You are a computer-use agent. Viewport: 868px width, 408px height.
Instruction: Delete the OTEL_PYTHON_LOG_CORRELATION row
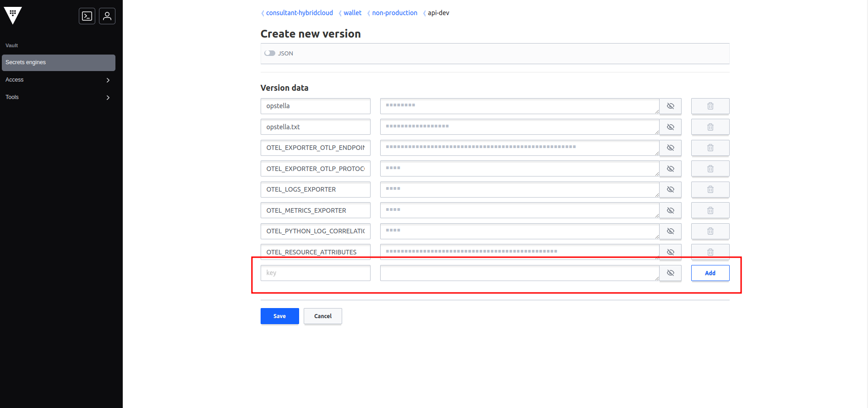pyautogui.click(x=710, y=231)
